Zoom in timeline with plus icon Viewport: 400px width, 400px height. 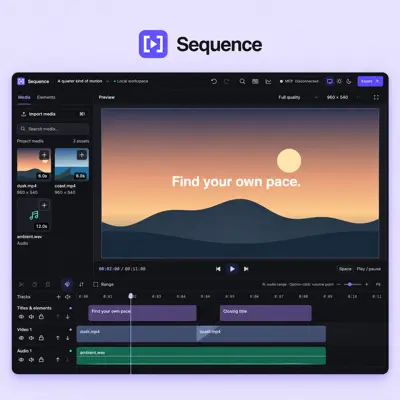tap(367, 284)
